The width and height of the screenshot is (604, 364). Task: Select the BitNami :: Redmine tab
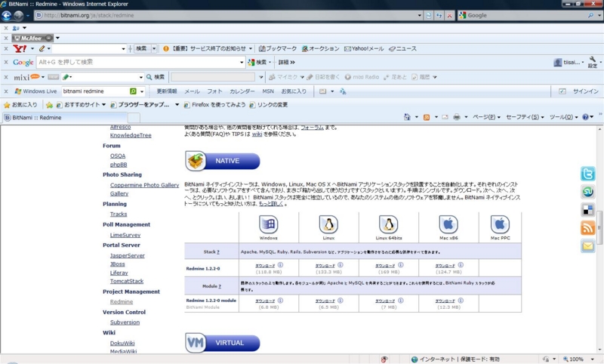(64, 118)
